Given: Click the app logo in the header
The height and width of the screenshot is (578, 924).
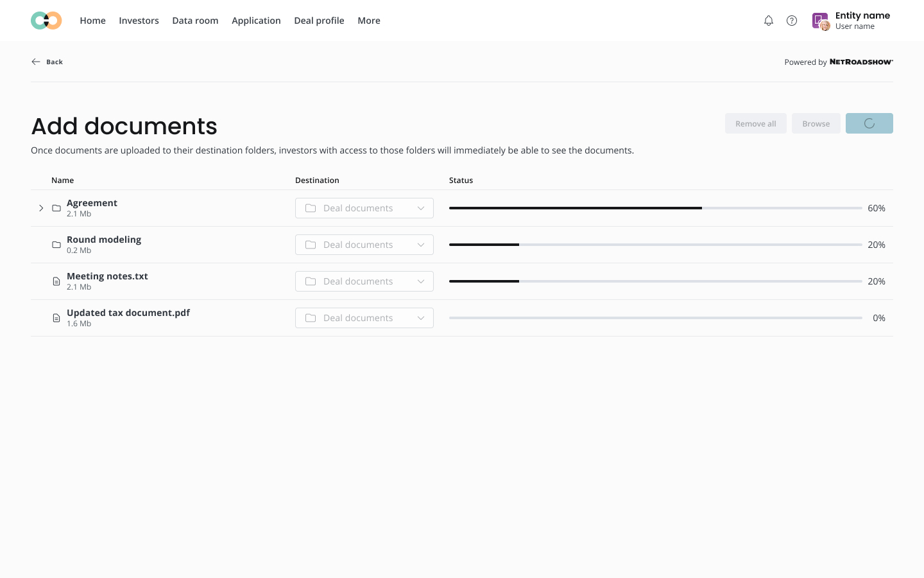Looking at the screenshot, I should 46,21.
